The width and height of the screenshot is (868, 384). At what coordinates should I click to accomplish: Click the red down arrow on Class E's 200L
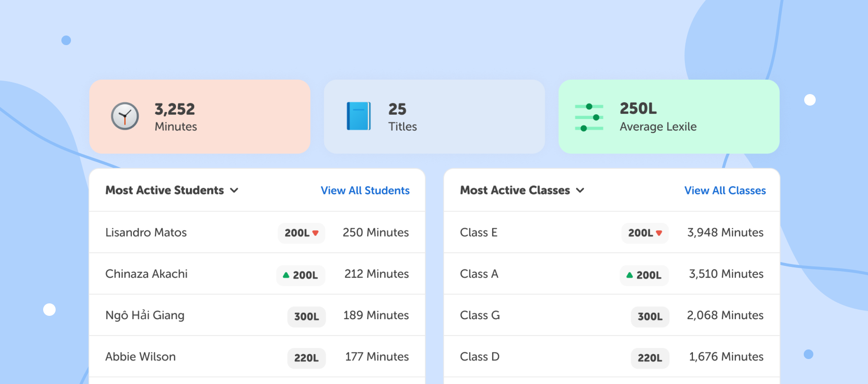pos(659,233)
